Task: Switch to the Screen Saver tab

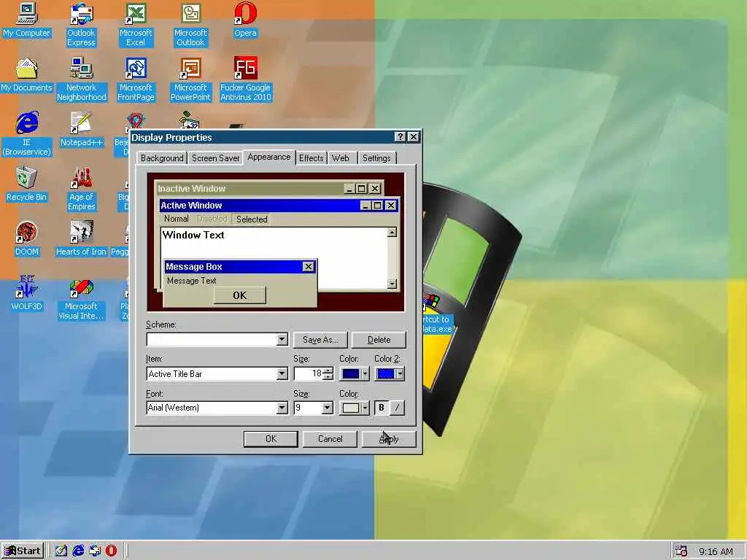Action: coord(215,158)
